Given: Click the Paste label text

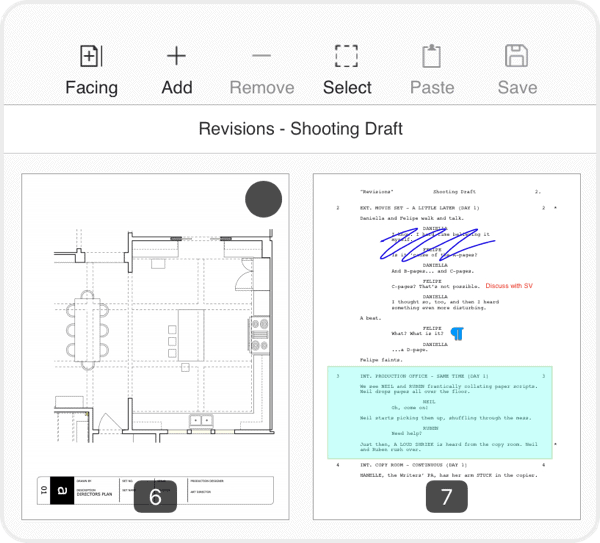Looking at the screenshot, I should (432, 88).
